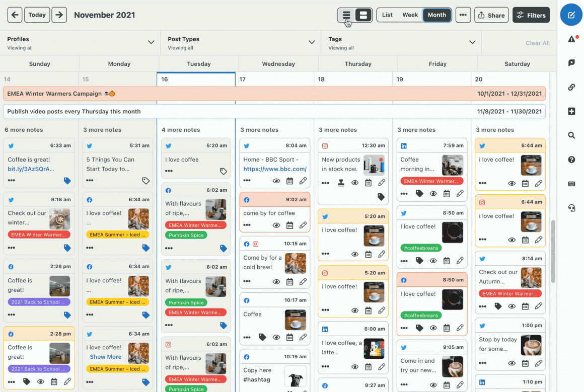Open keyboard shortcuts icon in the sidebar
Viewport: 584px width, 392px height.
571,184
